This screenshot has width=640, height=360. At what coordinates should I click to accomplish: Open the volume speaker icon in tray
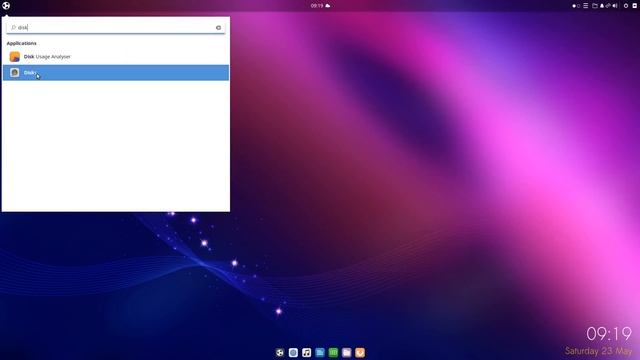pos(615,6)
